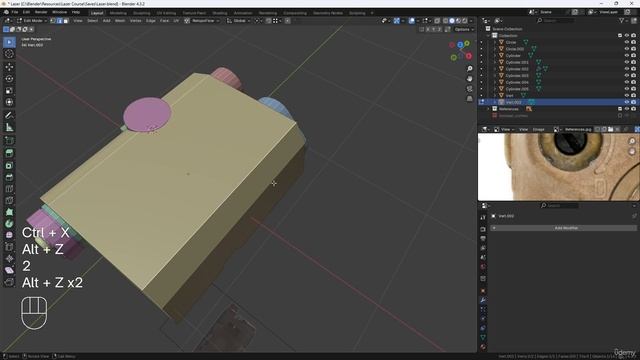Toggle proportional editing button

click(x=288, y=20)
